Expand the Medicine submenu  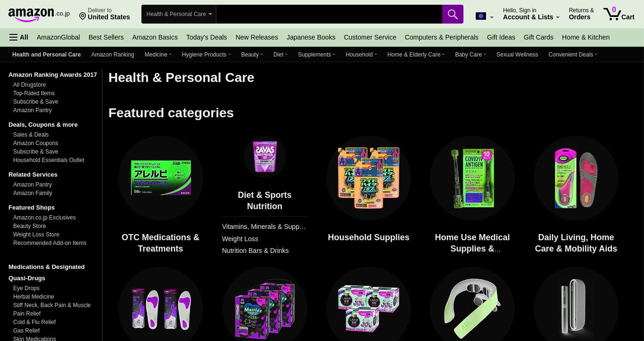pos(158,55)
